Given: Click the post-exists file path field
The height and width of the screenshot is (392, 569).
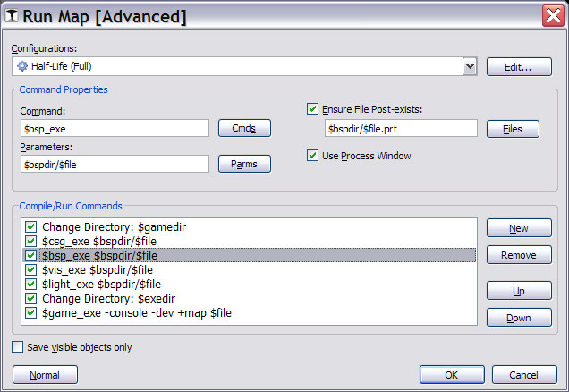Looking at the screenshot, I should 400,129.
